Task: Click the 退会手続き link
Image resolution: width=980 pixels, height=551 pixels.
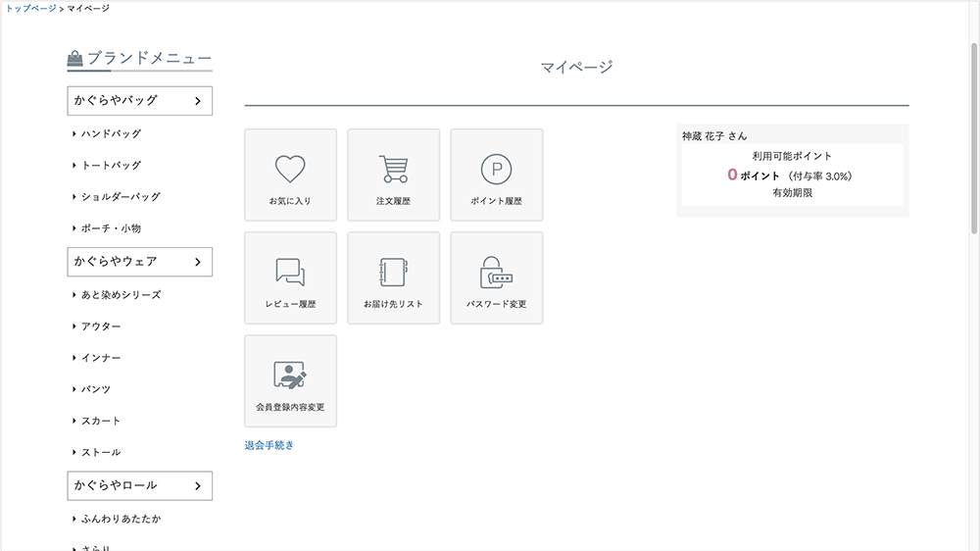Action: tap(269, 445)
